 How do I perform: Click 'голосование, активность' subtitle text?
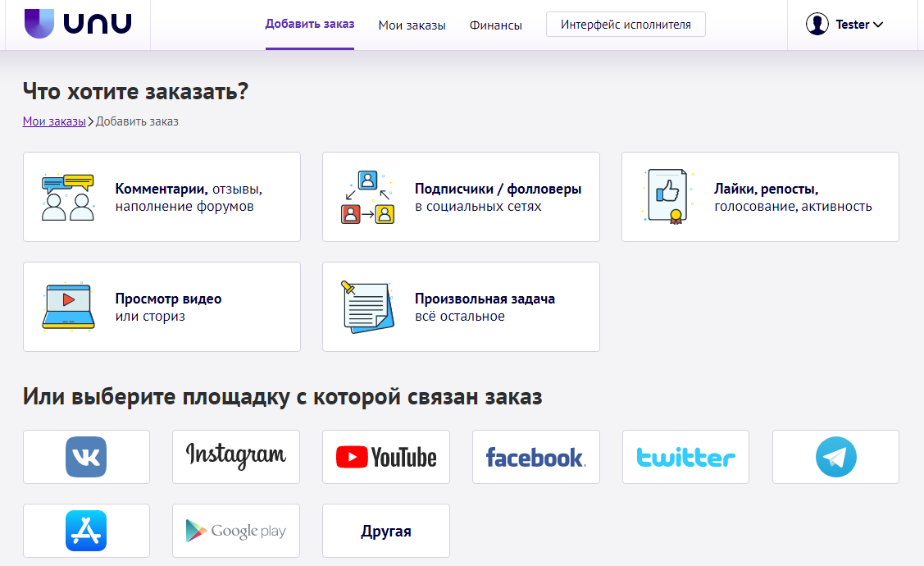[793, 207]
